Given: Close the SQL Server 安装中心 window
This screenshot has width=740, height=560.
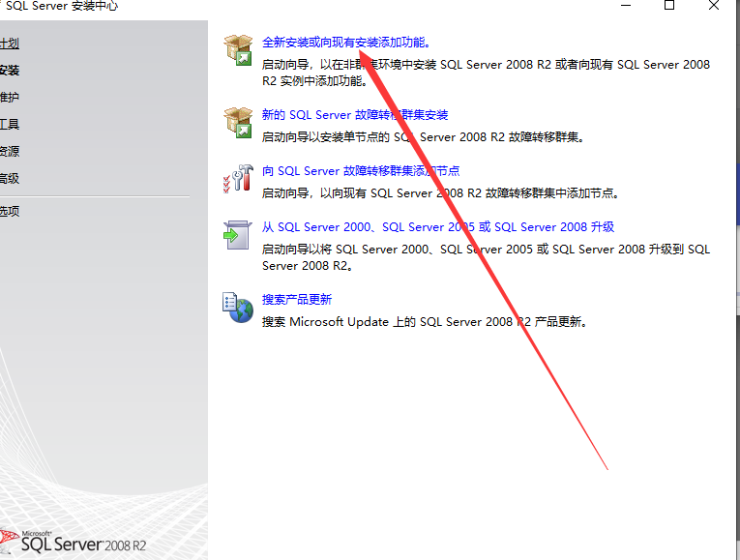Looking at the screenshot, I should [x=714, y=6].
